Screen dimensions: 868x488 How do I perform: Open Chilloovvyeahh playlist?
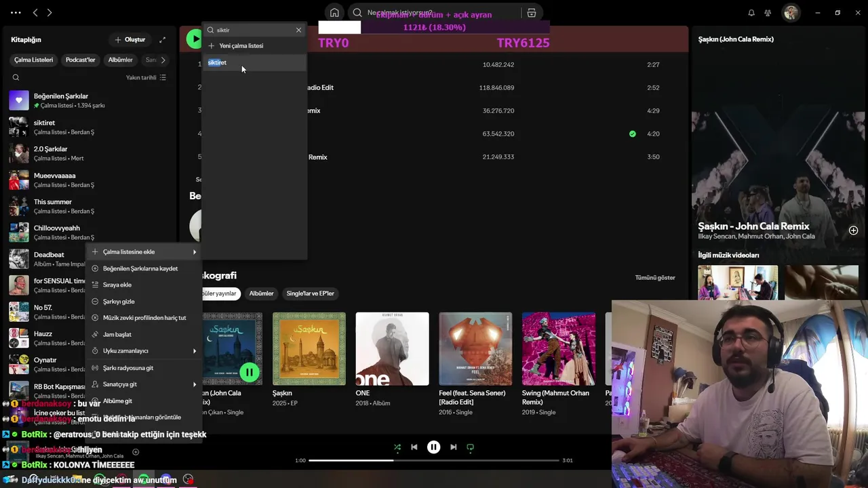88,232
